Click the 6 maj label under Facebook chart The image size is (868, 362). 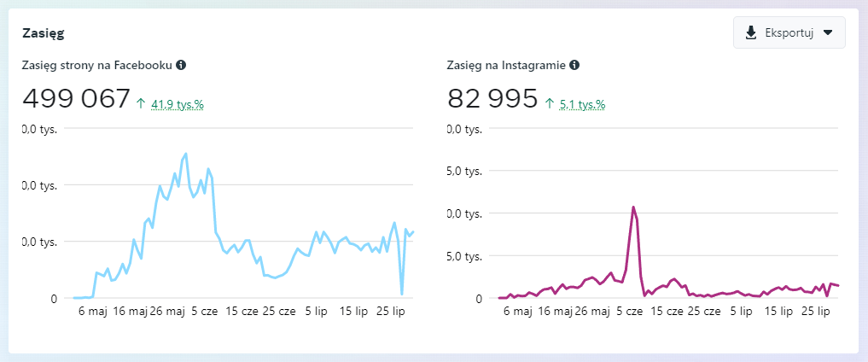[x=91, y=312]
